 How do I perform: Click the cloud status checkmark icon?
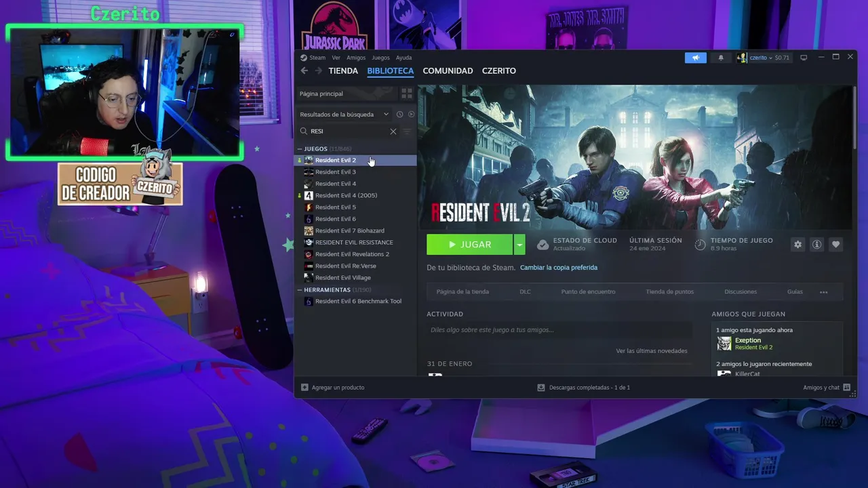point(542,245)
